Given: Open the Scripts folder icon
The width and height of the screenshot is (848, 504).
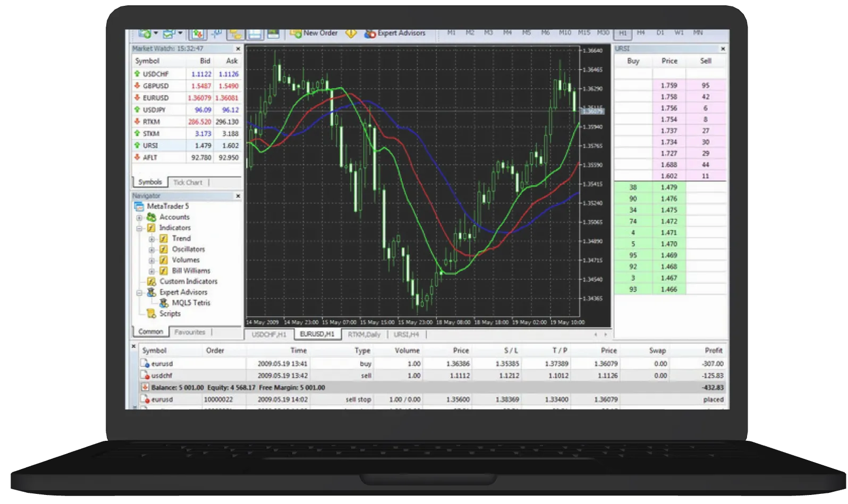Looking at the screenshot, I should (x=151, y=313).
